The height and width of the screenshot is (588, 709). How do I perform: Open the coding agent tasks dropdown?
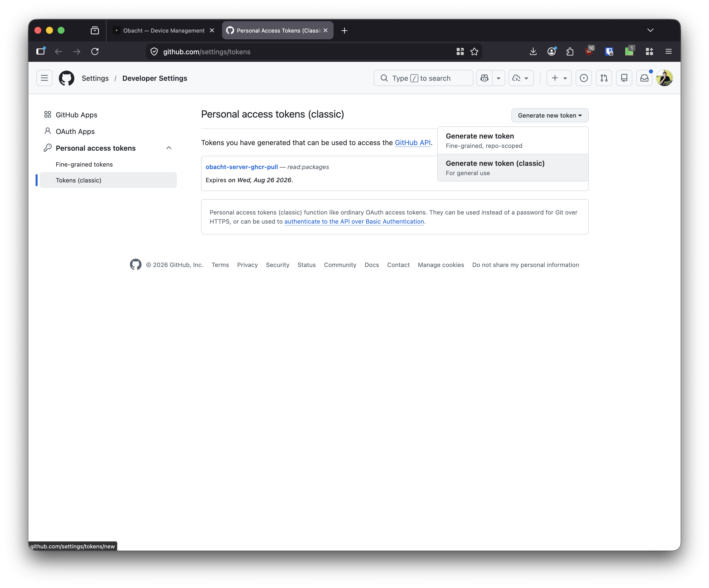click(521, 78)
